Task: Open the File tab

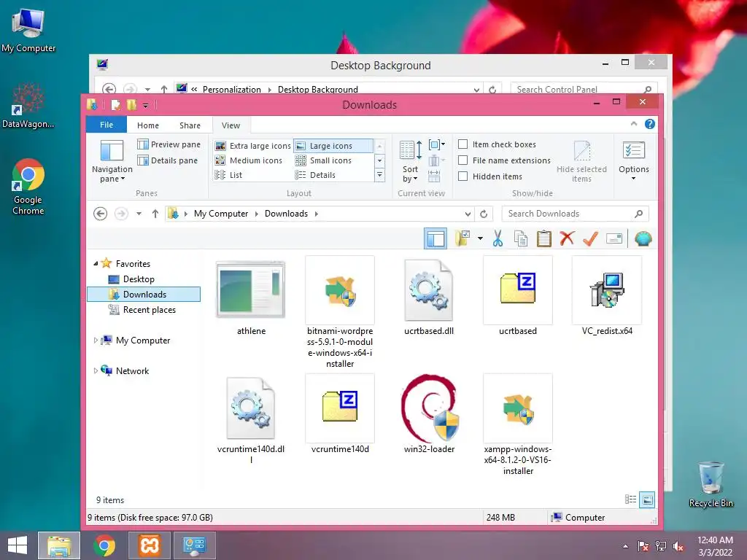Action: pyautogui.click(x=107, y=125)
